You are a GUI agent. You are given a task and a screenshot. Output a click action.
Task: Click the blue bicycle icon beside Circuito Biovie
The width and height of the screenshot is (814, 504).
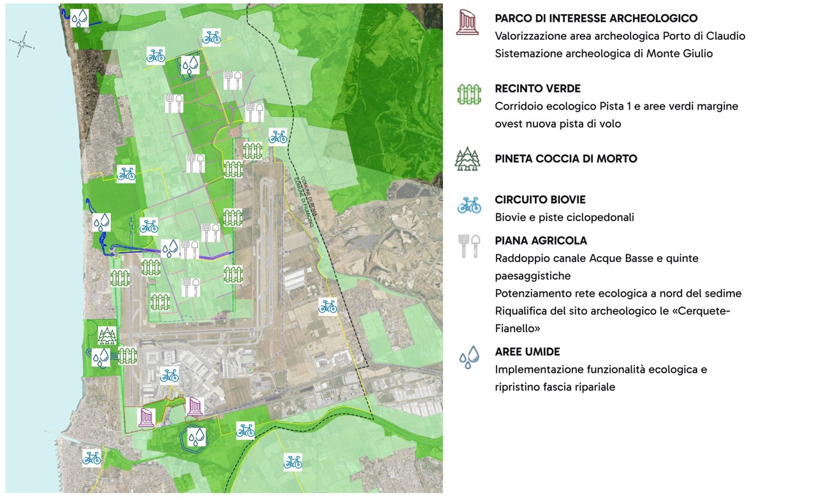pos(469,205)
